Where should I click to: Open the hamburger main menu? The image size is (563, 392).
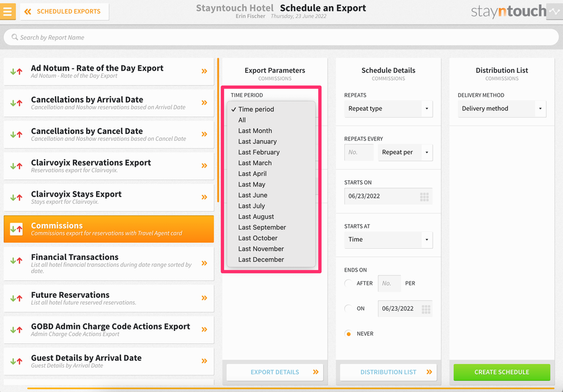pyautogui.click(x=7, y=12)
